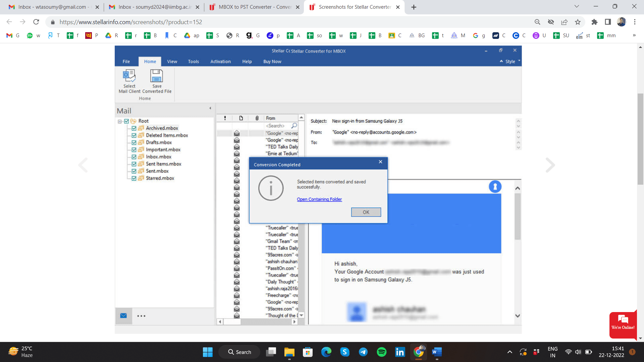The height and width of the screenshot is (362, 644).
Task: Uncheck Drafts.mbox checkbox
Action: (134, 142)
